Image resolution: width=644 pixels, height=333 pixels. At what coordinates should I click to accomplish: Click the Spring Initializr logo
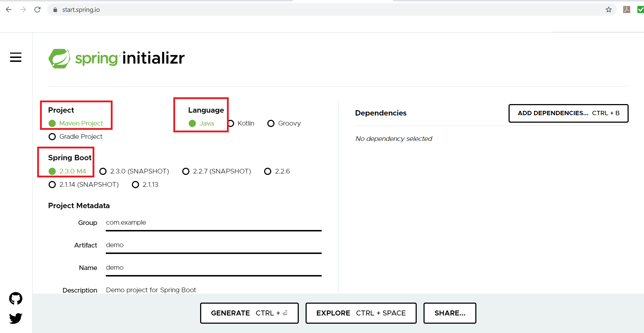117,58
